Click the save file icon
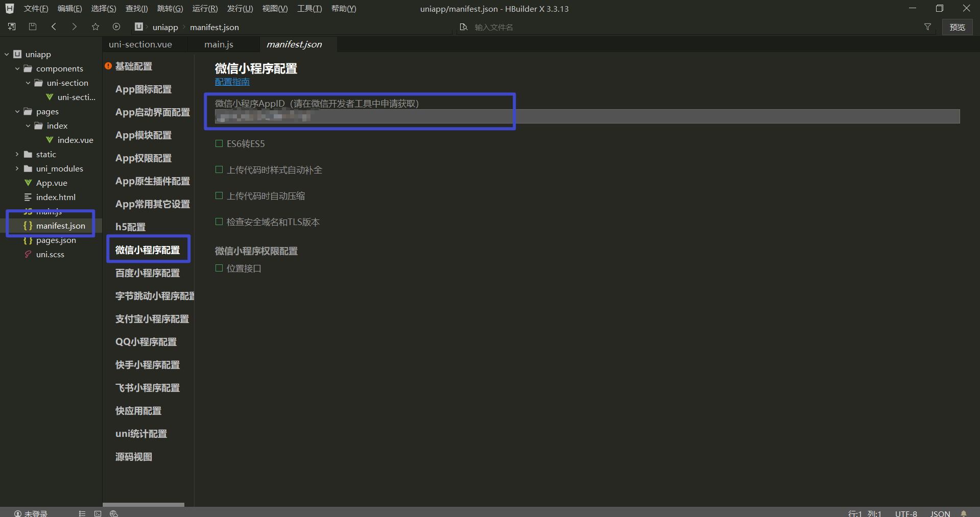The height and width of the screenshot is (517, 980). pos(33,27)
